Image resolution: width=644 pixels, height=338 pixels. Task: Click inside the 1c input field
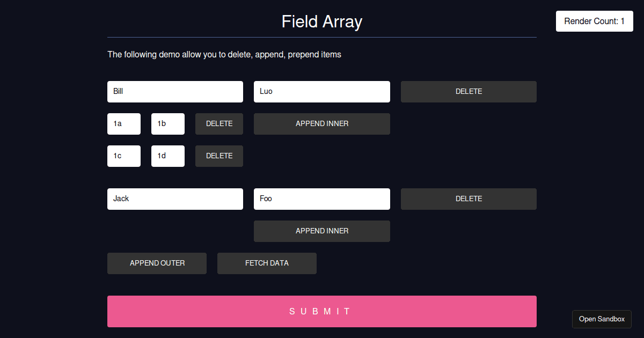point(123,156)
